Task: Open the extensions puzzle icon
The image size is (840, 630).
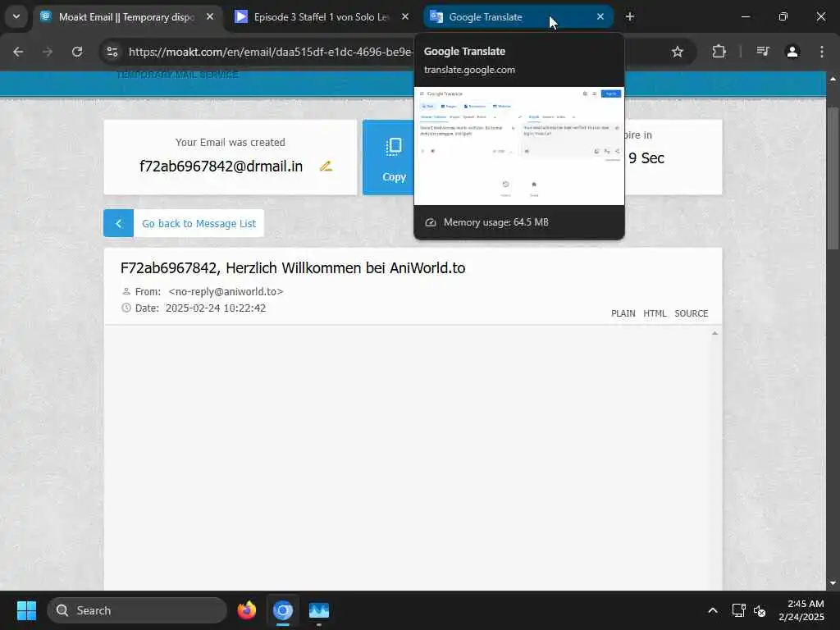Action: pos(719,52)
